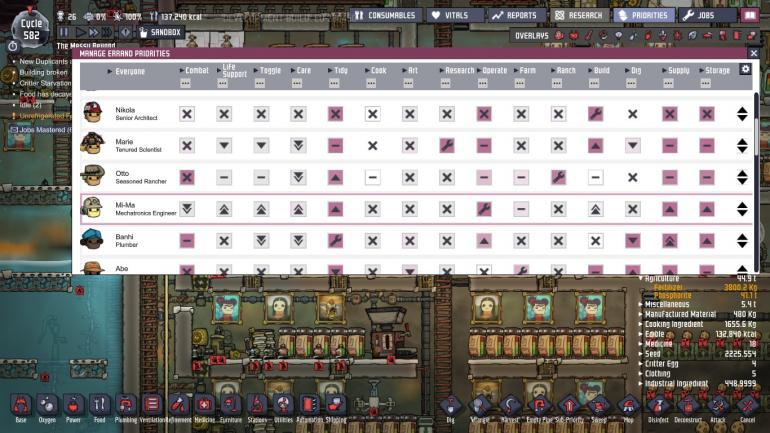Image resolution: width=770 pixels, height=433 pixels.
Task: Select the Deconstruct tool
Action: click(x=688, y=408)
